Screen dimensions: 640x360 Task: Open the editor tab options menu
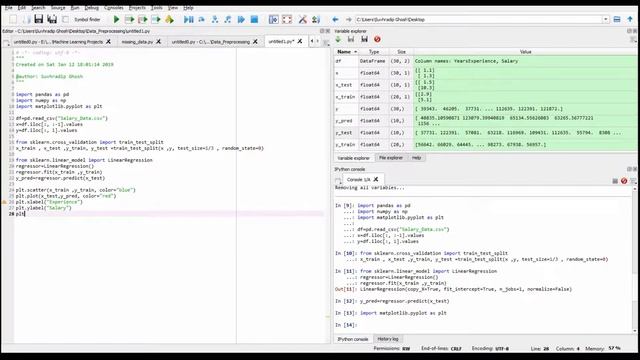click(326, 42)
